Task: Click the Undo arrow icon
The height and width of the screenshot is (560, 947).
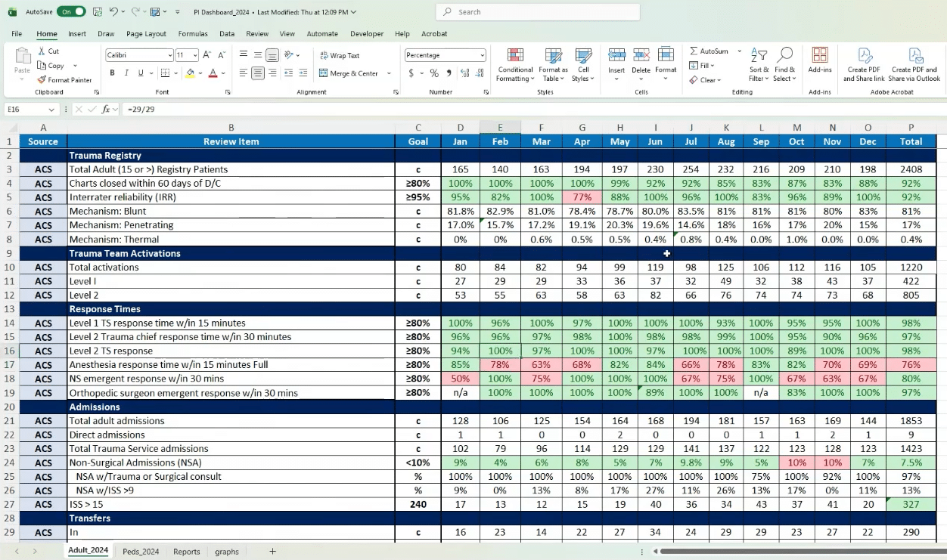Action: tap(113, 12)
